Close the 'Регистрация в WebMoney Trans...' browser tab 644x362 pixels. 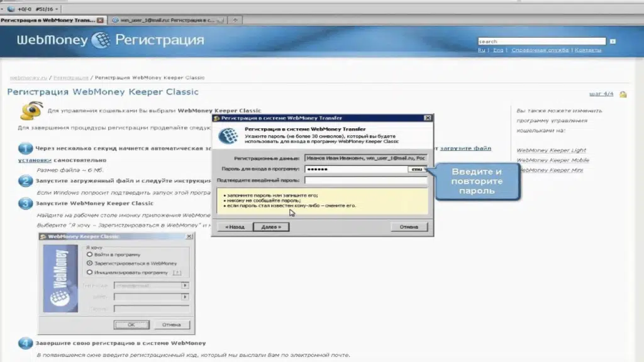(x=100, y=20)
